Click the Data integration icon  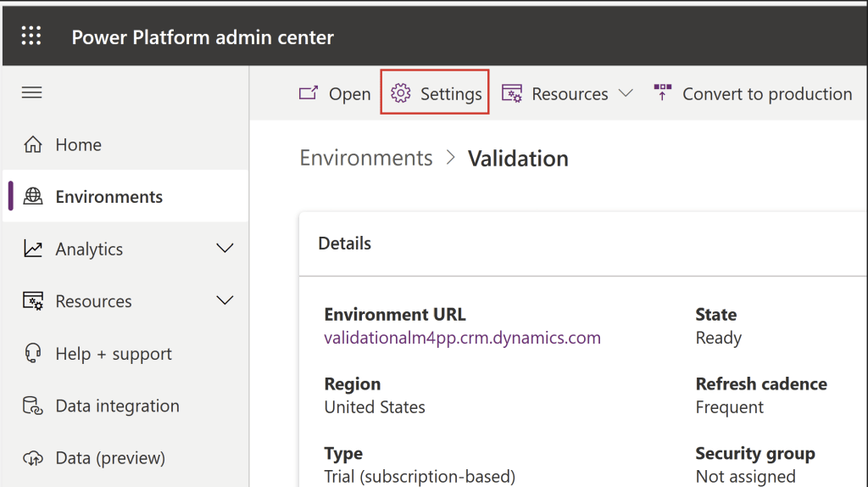click(33, 406)
